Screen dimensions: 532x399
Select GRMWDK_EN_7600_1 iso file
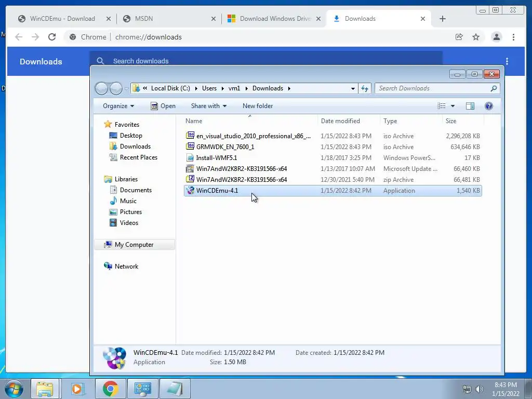[332, 147]
